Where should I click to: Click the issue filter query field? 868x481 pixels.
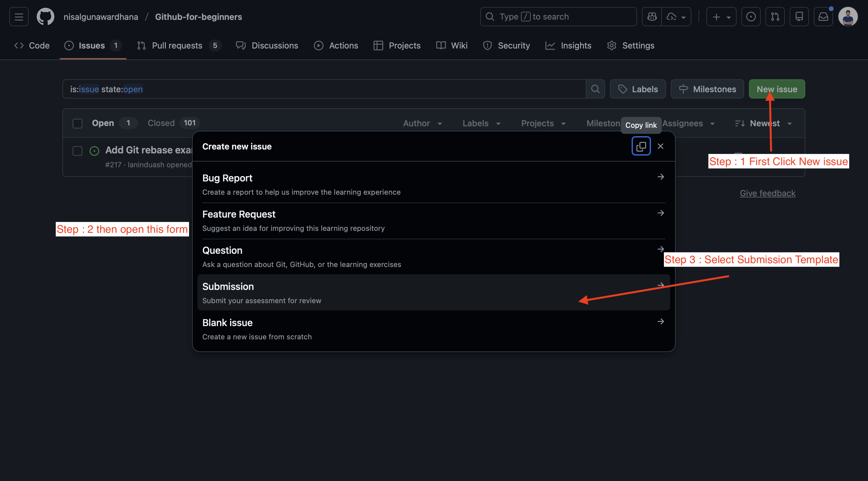click(324, 89)
